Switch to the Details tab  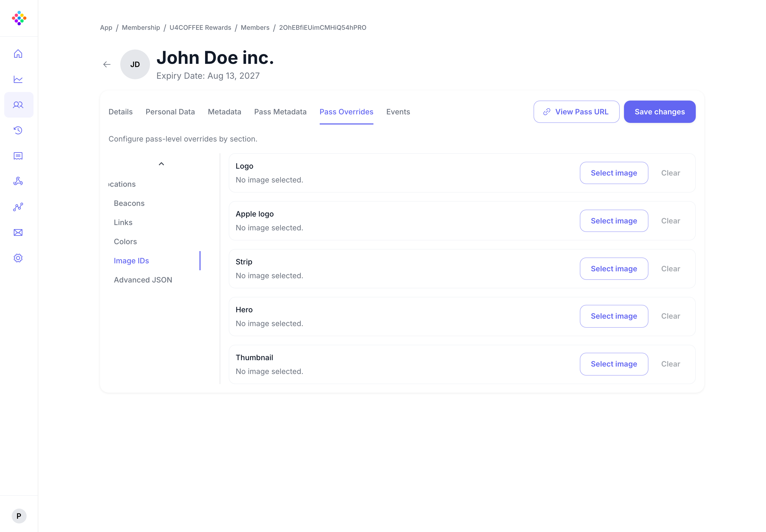(x=121, y=112)
